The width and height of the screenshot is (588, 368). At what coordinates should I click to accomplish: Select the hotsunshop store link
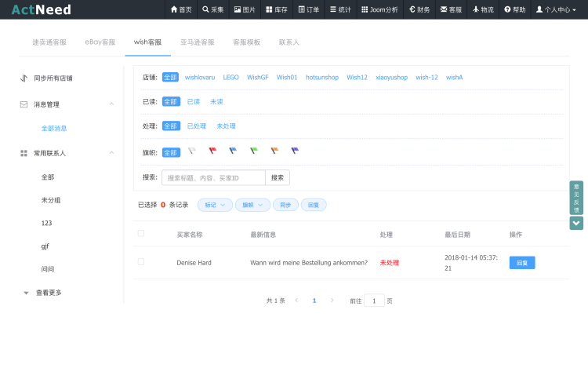coord(322,78)
